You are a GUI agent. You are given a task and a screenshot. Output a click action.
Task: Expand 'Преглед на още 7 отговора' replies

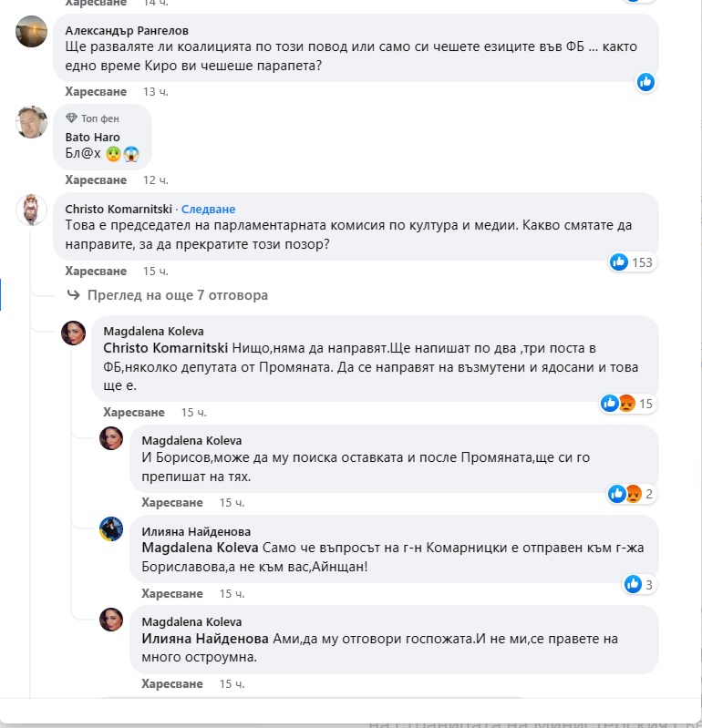177,295
